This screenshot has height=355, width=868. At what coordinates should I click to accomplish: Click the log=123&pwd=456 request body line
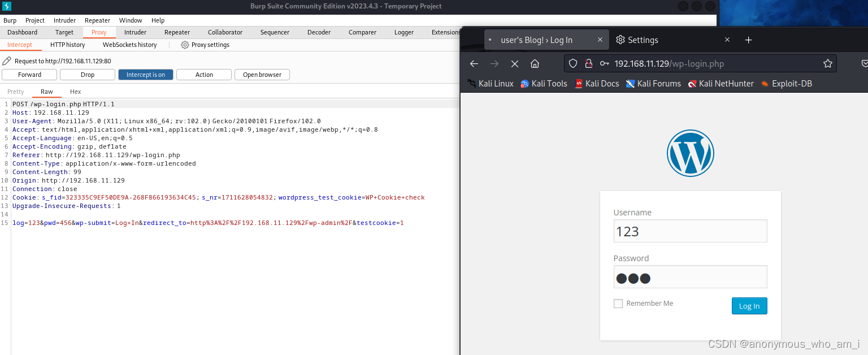tap(208, 223)
